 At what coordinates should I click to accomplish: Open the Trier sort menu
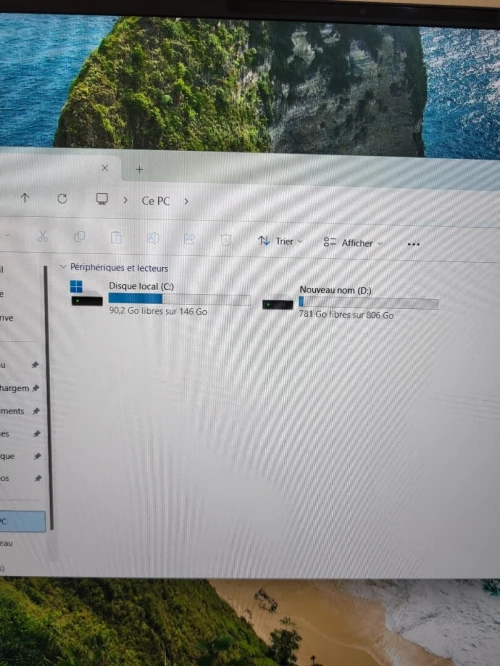(x=280, y=241)
